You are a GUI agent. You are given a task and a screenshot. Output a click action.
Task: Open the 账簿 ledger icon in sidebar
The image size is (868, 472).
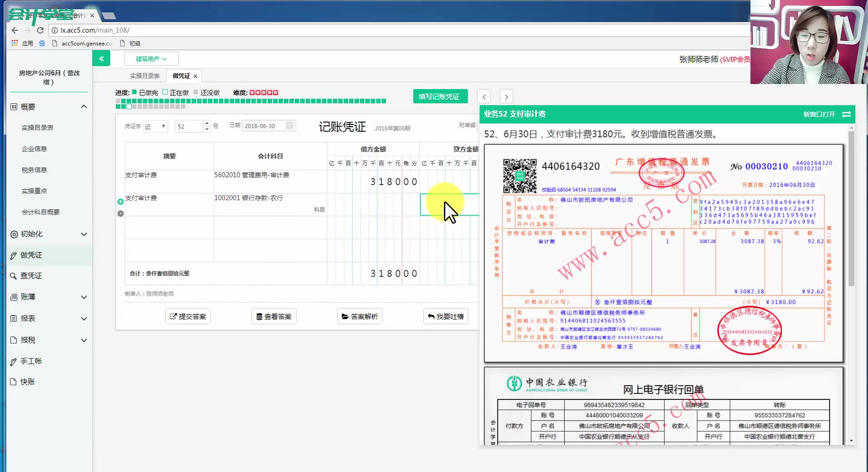(14, 297)
